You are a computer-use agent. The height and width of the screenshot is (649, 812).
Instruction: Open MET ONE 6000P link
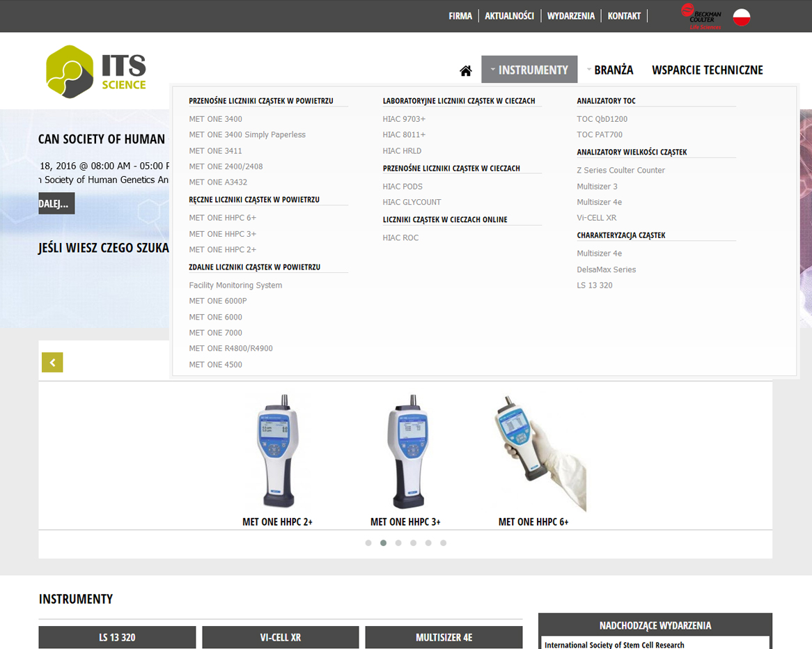point(218,301)
